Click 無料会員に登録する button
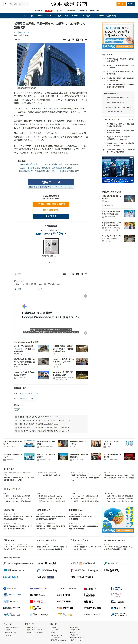Viewport: 138px width, 644px height. [x=51, y=210]
